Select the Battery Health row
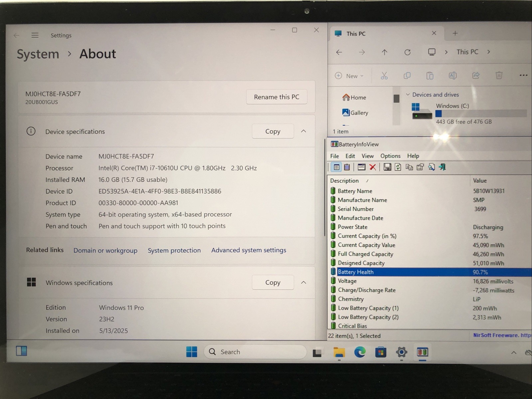This screenshot has height=399, width=532. [x=430, y=272]
